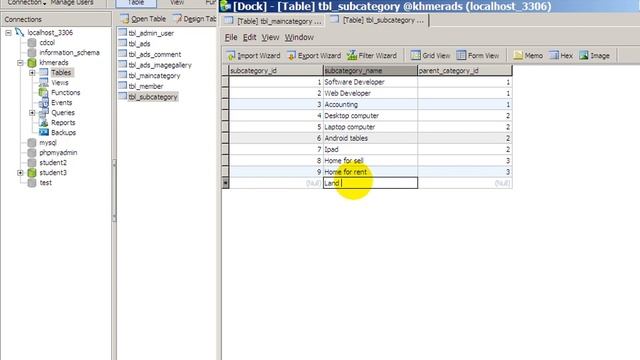Select the information_schema database
The height and width of the screenshot is (360, 640).
coord(64,53)
